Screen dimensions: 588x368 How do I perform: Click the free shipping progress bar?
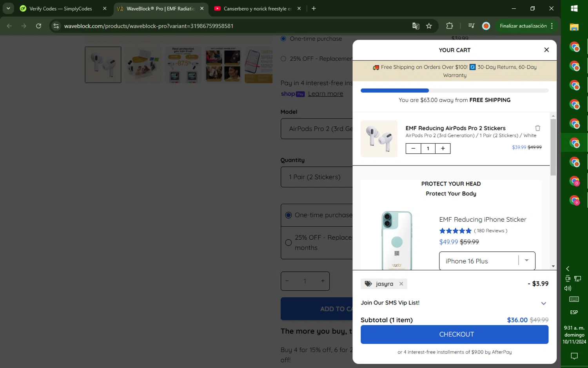click(x=454, y=91)
